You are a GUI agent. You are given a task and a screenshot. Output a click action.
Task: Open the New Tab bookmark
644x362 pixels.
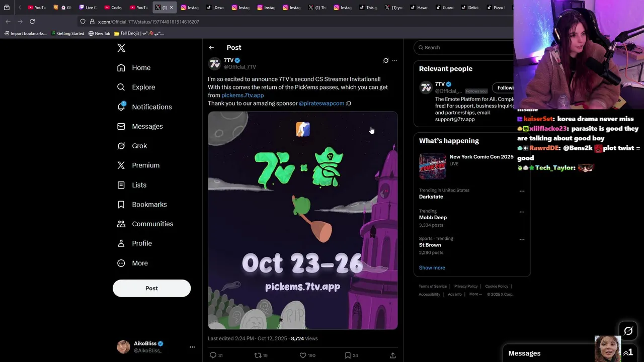tap(99, 34)
